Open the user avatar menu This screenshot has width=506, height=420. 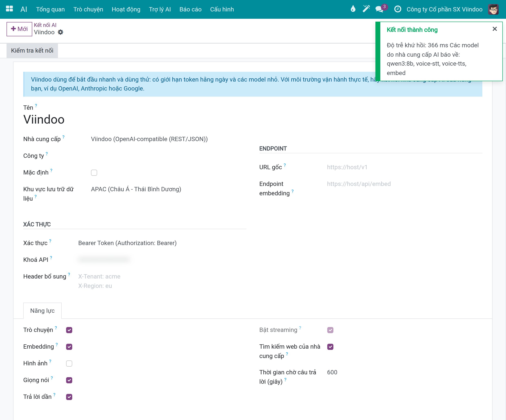(493, 9)
